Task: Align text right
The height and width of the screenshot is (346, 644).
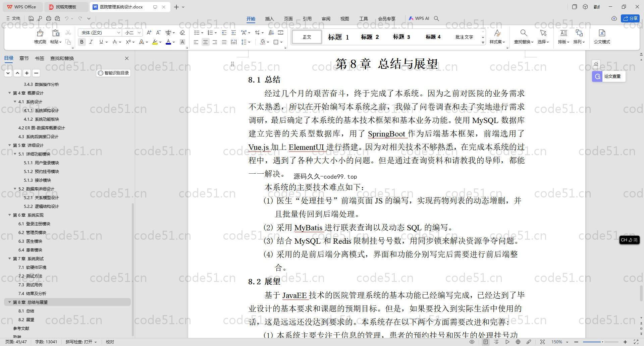Action: [x=215, y=42]
